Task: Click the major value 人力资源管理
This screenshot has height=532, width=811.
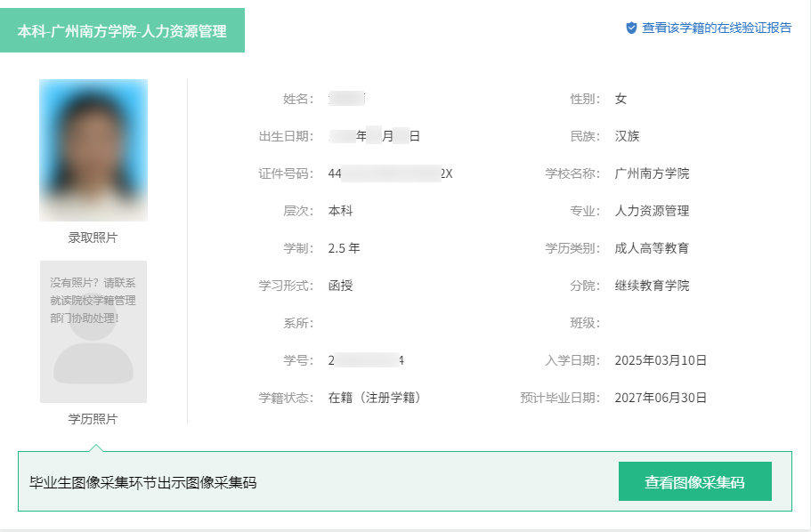Action: click(652, 211)
